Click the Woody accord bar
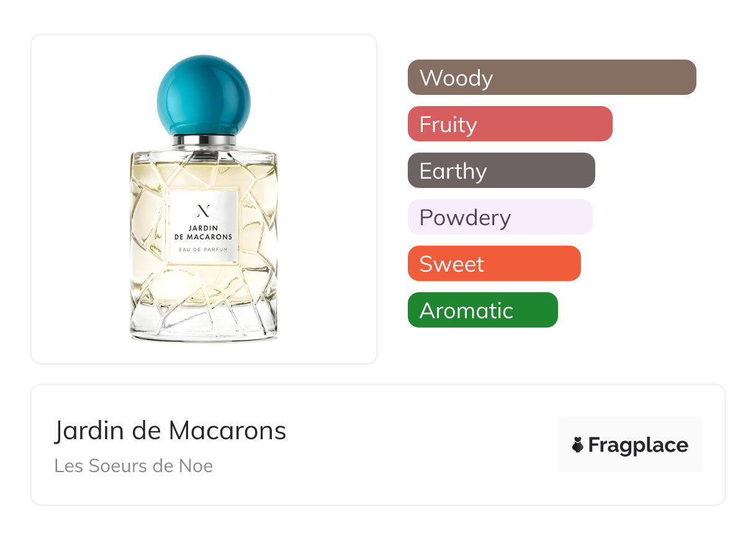The width and height of the screenshot is (756, 536). (552, 78)
